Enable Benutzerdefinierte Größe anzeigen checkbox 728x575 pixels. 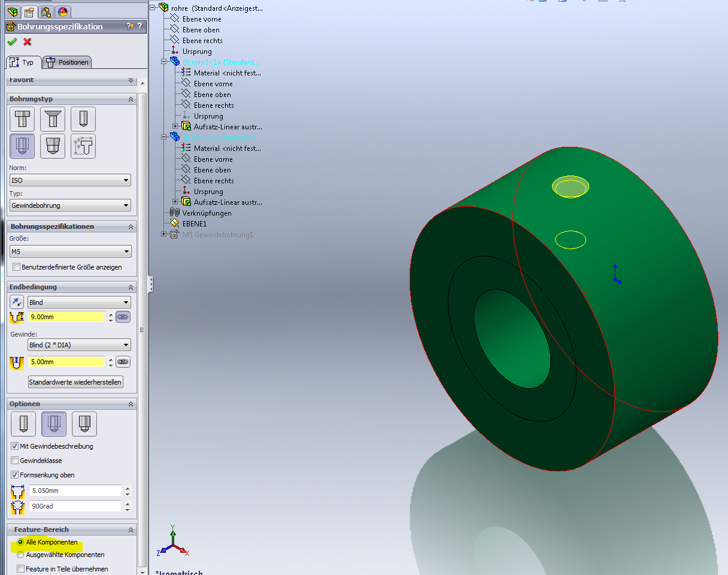[x=17, y=267]
